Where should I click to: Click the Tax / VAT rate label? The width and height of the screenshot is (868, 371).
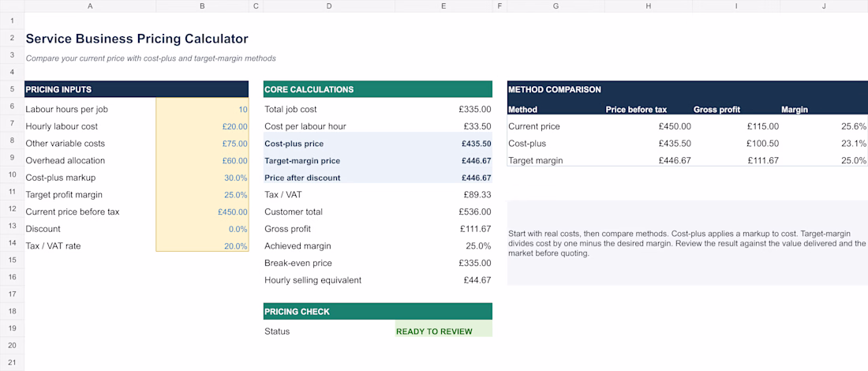(x=53, y=245)
